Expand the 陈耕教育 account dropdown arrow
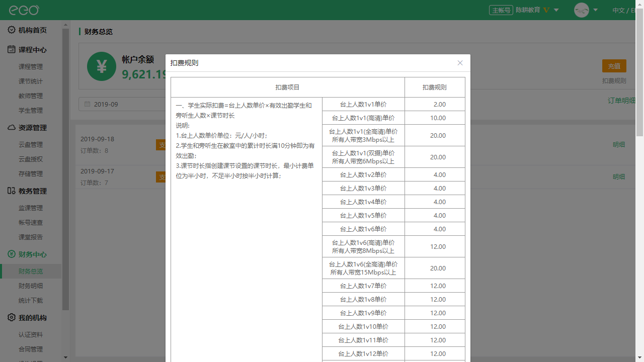Viewport: 644px width, 362px height. [x=556, y=10]
